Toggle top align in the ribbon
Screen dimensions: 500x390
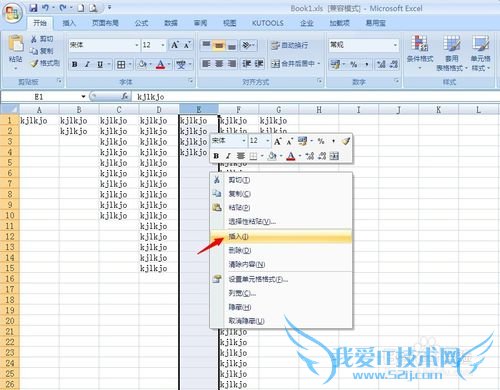(x=206, y=45)
